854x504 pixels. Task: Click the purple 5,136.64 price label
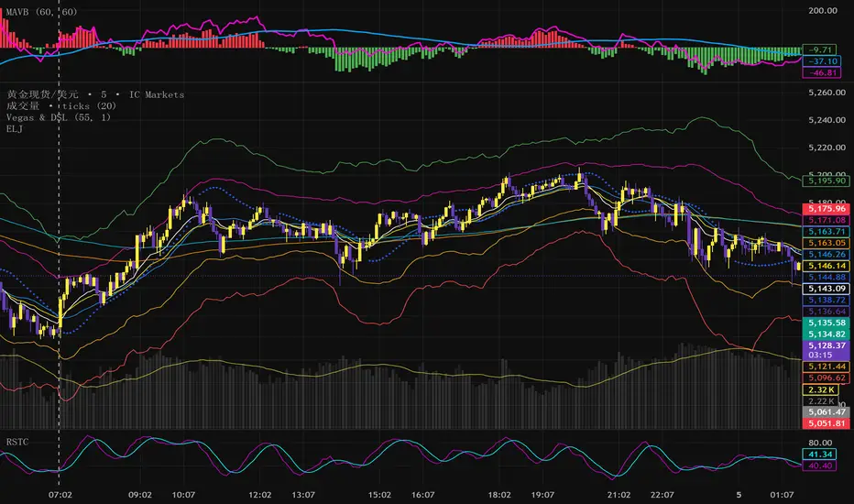(x=827, y=312)
